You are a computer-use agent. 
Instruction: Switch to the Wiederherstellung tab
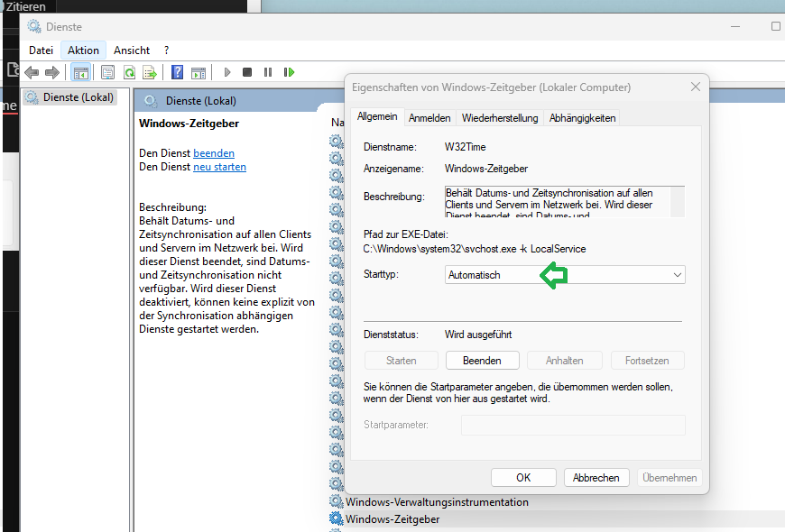(x=500, y=118)
